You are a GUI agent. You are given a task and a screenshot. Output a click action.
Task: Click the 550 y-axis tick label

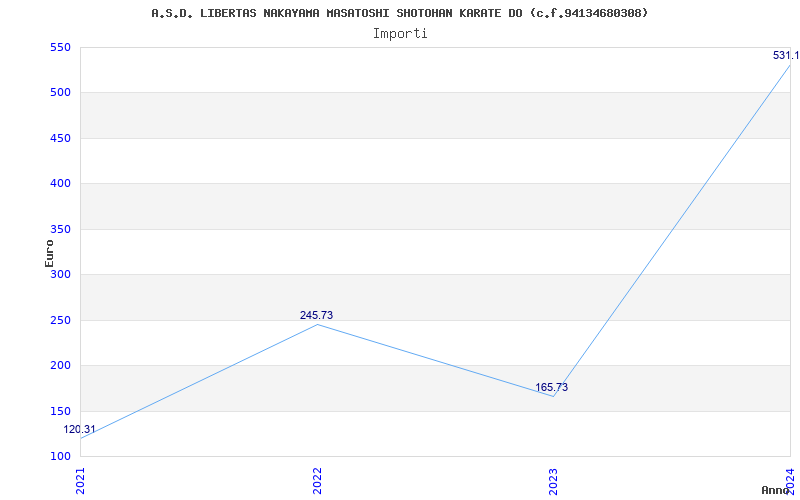click(60, 47)
